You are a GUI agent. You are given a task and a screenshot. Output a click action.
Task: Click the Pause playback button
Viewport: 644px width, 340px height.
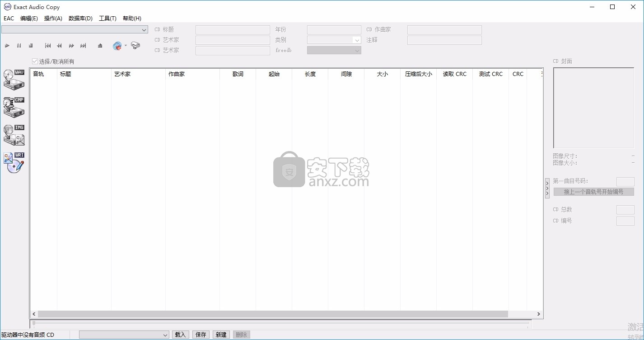point(19,46)
